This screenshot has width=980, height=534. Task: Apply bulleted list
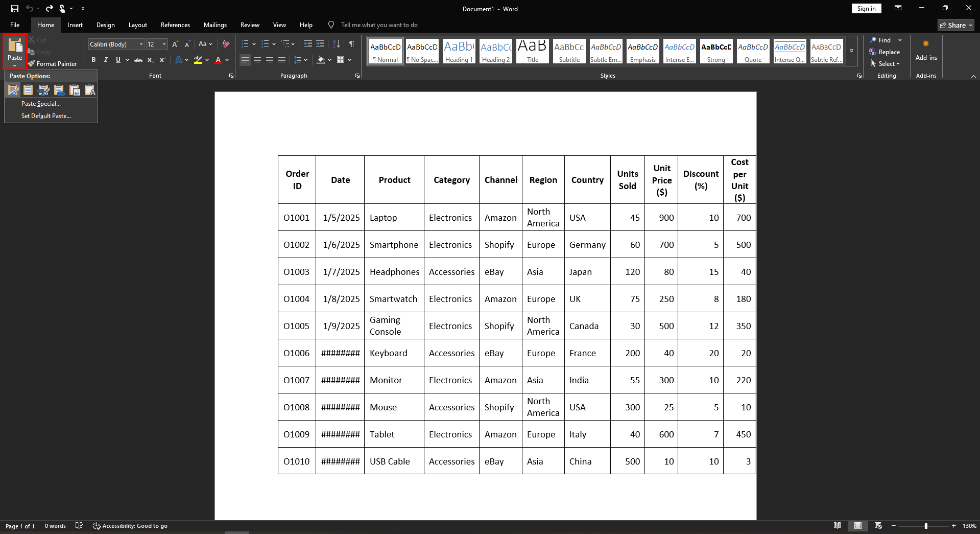click(x=245, y=44)
